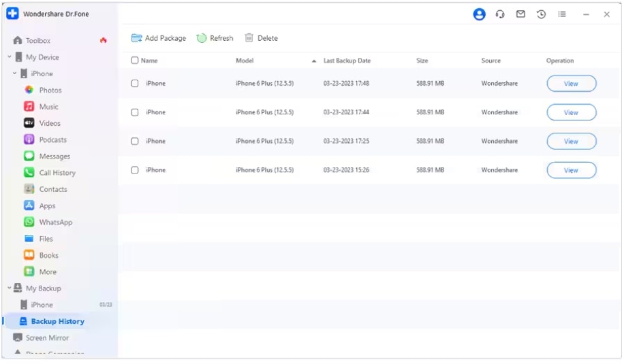Click the Podcasts icon in sidebar

pyautogui.click(x=29, y=139)
